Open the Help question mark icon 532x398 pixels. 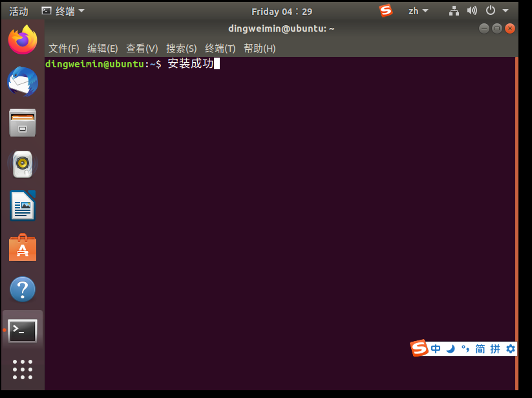click(x=23, y=289)
